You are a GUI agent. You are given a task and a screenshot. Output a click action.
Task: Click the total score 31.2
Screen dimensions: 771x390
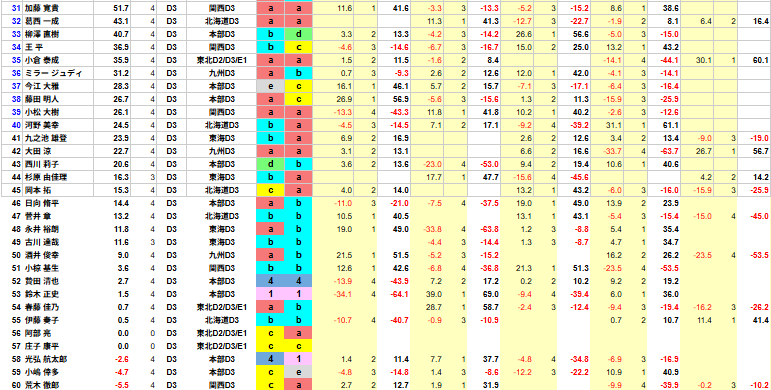121,73
